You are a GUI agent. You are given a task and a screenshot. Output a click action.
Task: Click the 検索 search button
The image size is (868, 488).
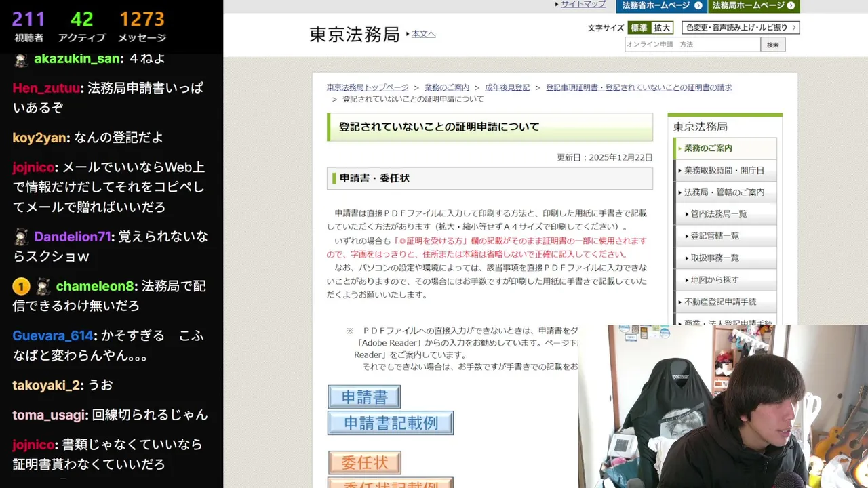pos(773,44)
